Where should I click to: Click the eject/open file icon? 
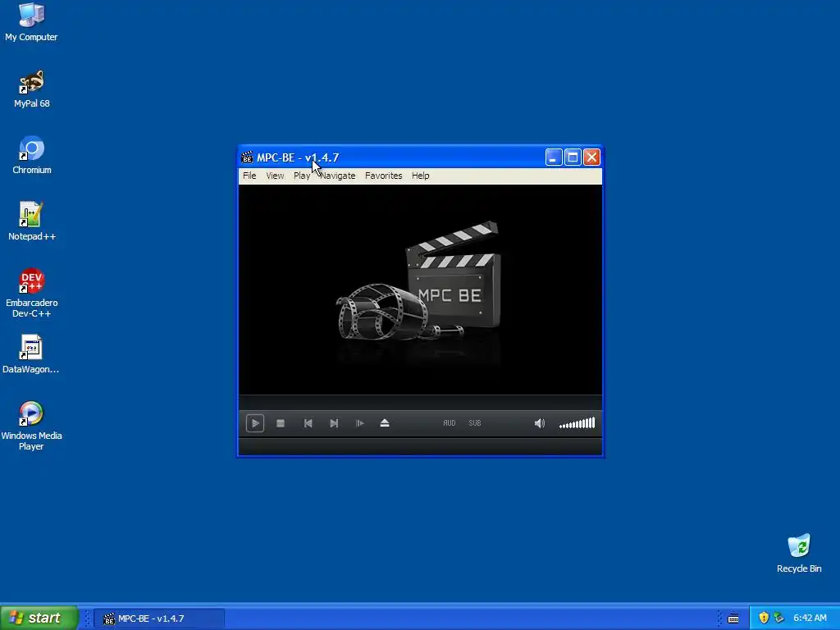(x=385, y=423)
